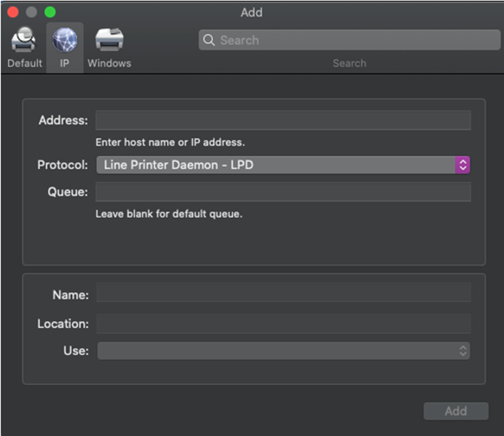The image size is (504, 436).
Task: Select the Windows printer icon
Action: point(109,41)
